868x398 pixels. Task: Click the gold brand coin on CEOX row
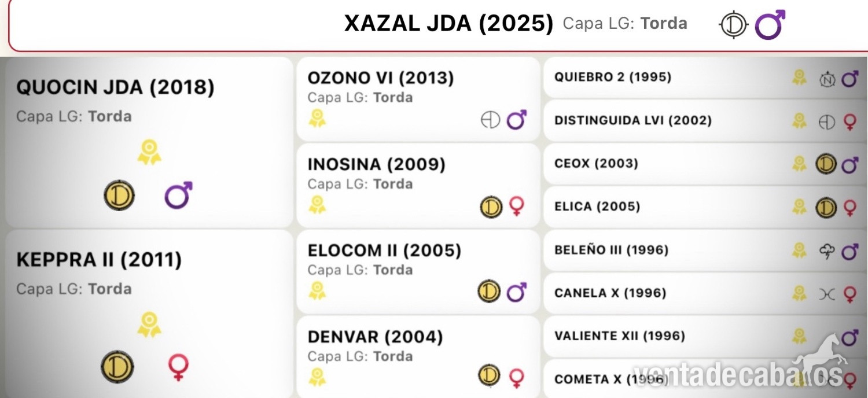826,164
